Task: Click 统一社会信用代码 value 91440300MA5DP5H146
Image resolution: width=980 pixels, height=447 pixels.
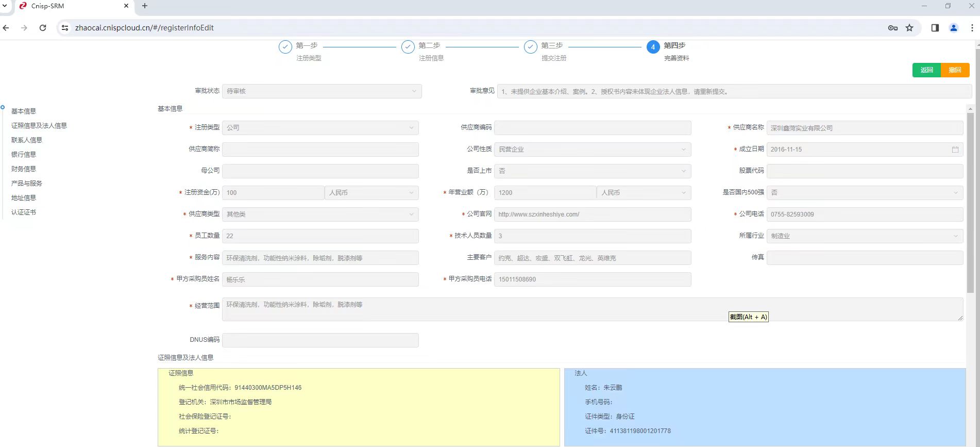Action: coord(268,388)
